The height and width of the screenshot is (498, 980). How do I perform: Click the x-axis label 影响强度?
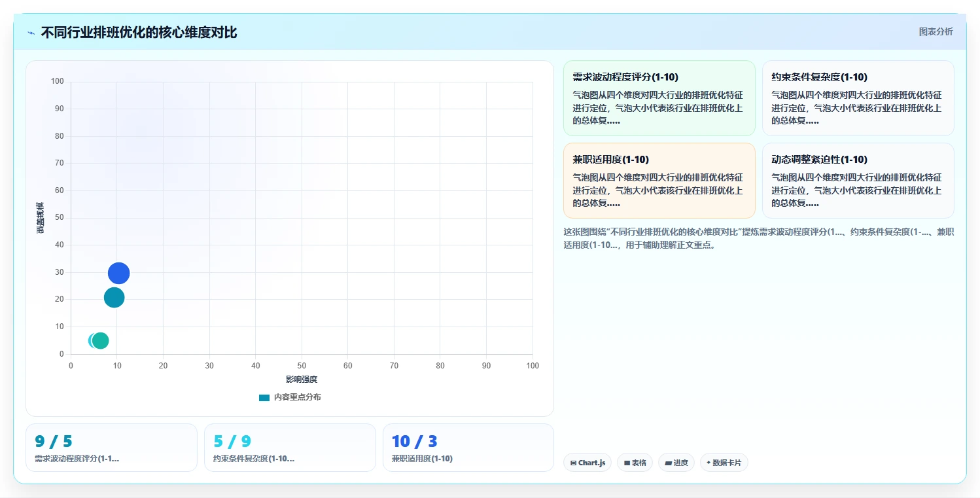click(302, 380)
